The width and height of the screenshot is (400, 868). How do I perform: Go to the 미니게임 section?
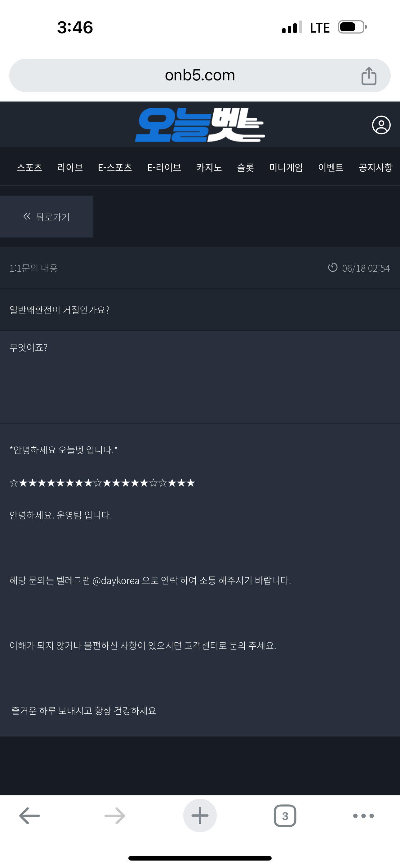tap(286, 167)
